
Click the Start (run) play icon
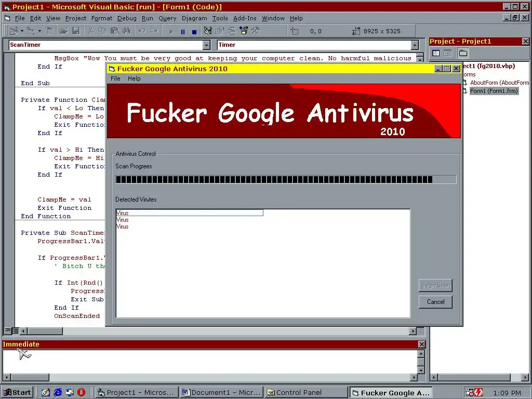(x=171, y=32)
